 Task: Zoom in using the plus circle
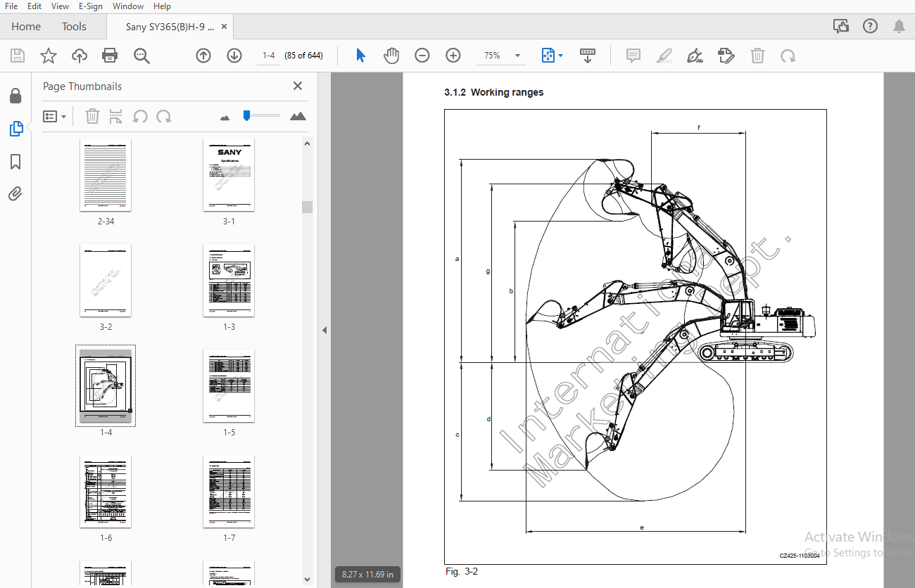453,56
